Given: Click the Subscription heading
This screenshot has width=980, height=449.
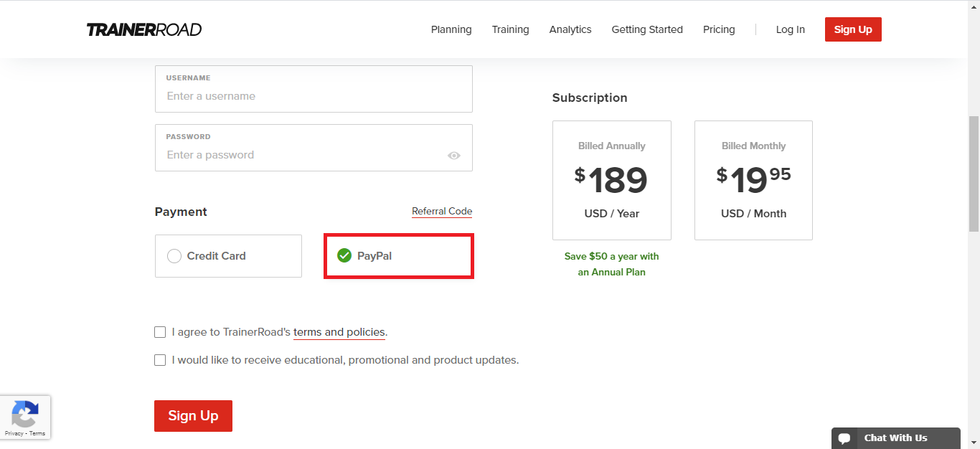Looking at the screenshot, I should click(590, 98).
